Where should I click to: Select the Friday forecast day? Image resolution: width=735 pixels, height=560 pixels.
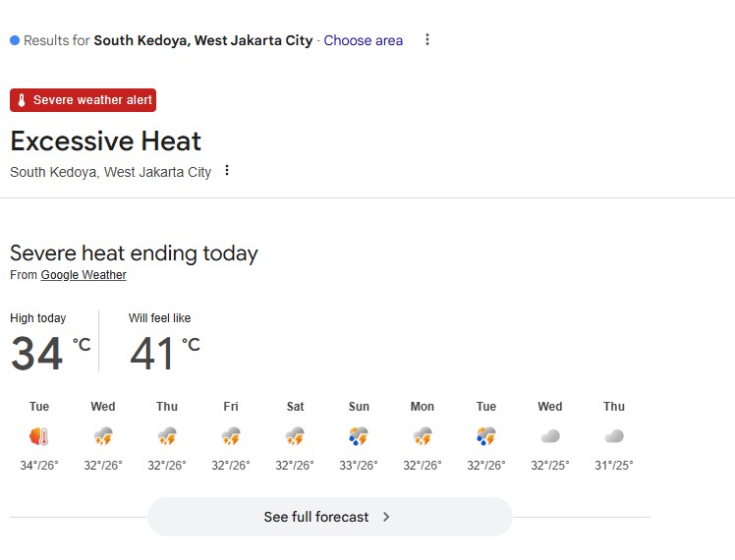pyautogui.click(x=231, y=407)
